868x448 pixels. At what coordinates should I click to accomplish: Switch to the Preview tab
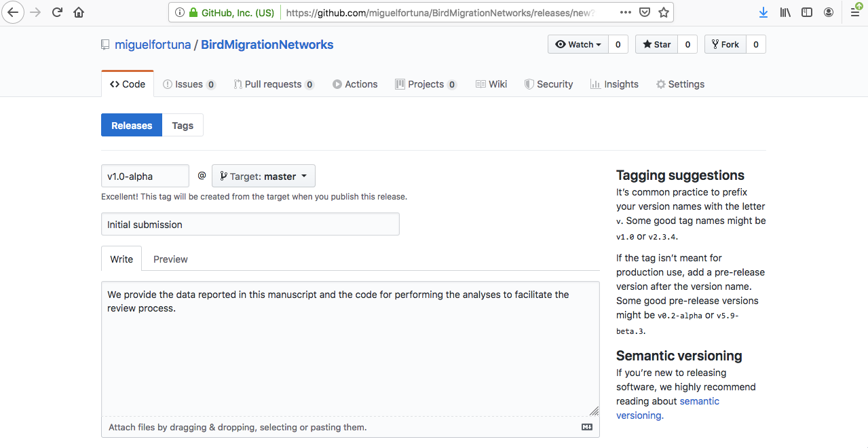[170, 259]
